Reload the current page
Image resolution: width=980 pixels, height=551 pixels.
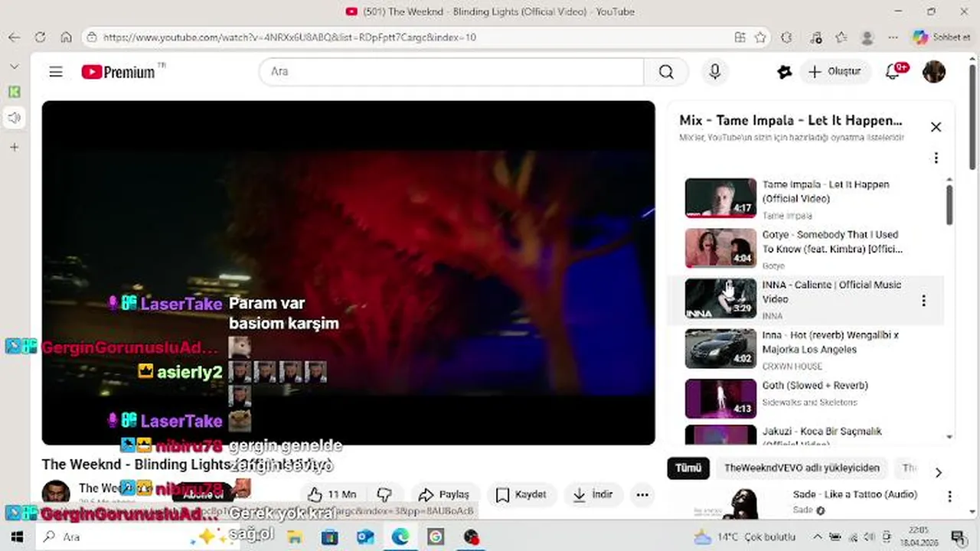[x=40, y=37]
